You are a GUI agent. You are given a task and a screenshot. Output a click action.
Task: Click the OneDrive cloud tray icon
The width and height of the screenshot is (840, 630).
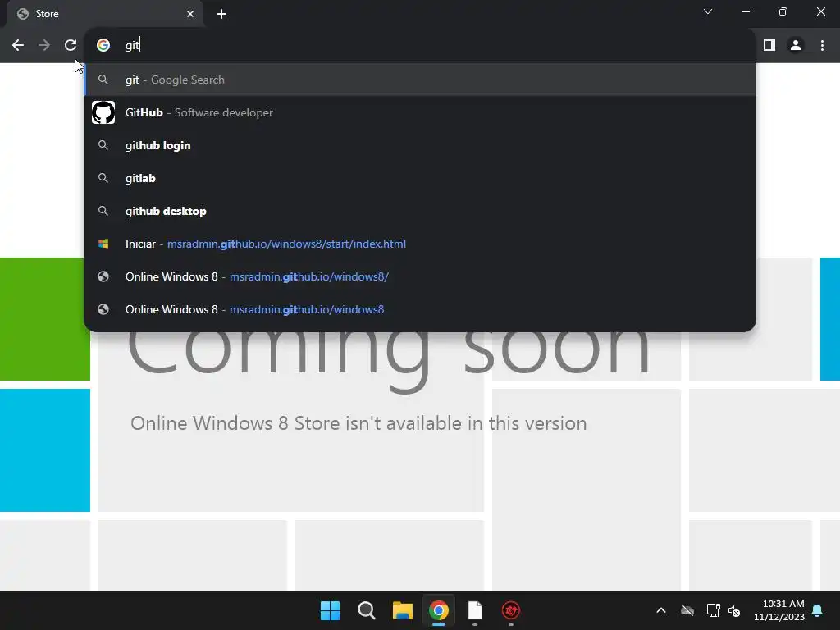[687, 610]
